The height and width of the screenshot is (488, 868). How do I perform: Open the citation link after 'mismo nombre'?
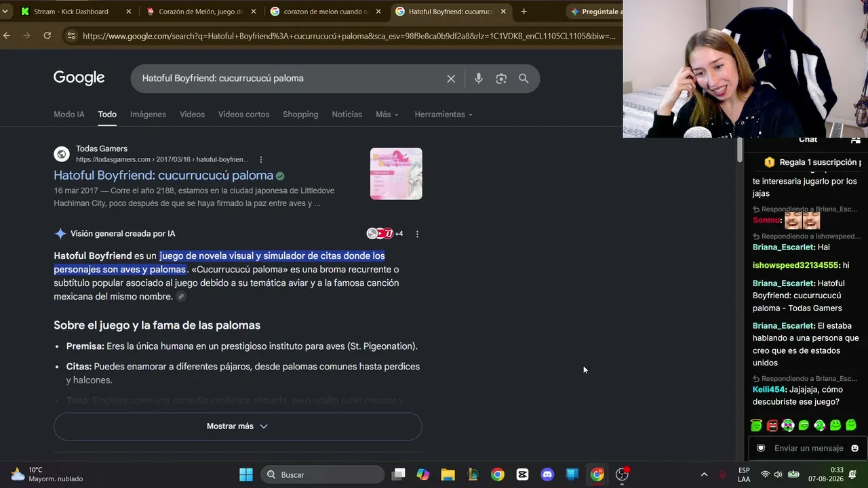click(x=181, y=297)
